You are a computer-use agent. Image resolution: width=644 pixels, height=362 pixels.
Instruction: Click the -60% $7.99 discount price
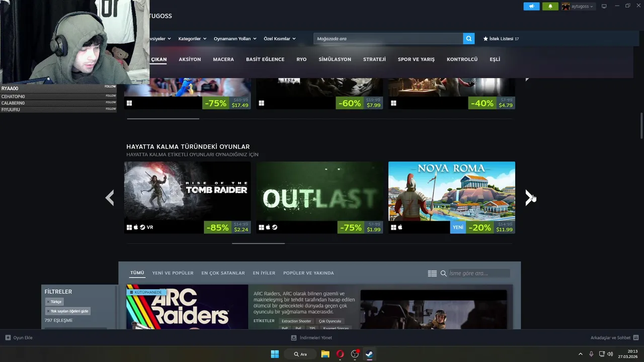click(359, 103)
